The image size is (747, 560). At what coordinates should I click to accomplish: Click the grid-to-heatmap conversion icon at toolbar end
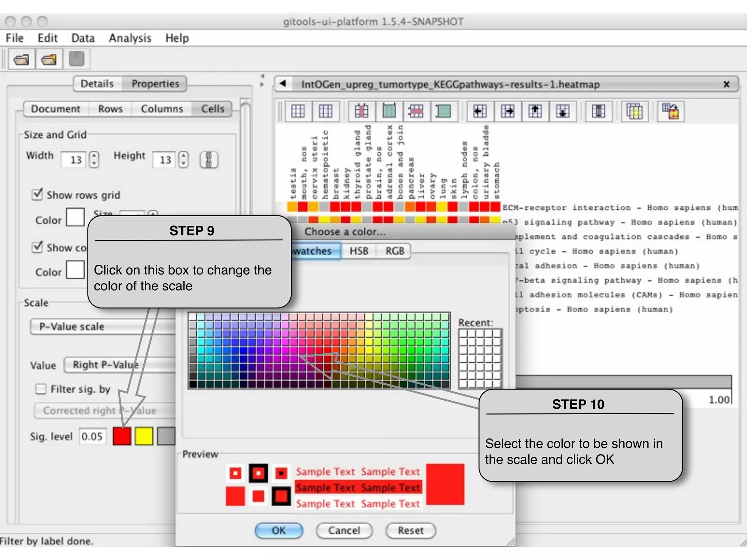671,111
